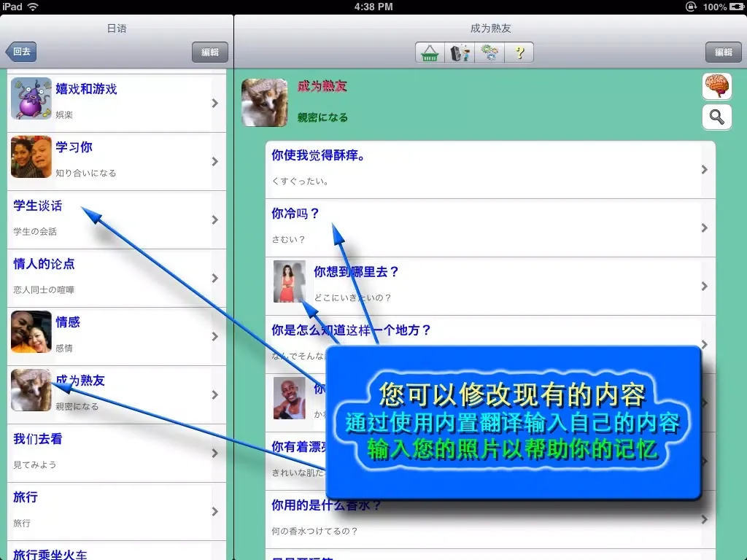747x560 pixels.
Task: Open phrase 你想到哪里去？
Action: coord(490,286)
